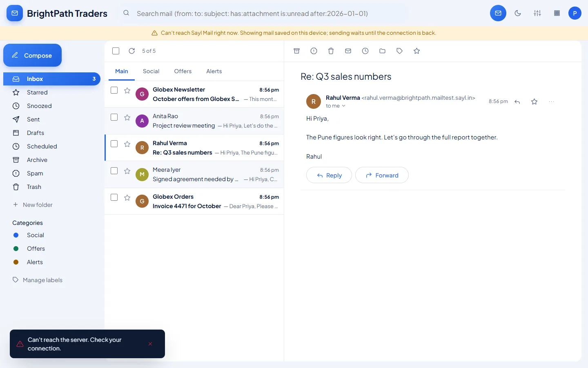Open the Main tab
This screenshot has width=588, height=368.
122,71
